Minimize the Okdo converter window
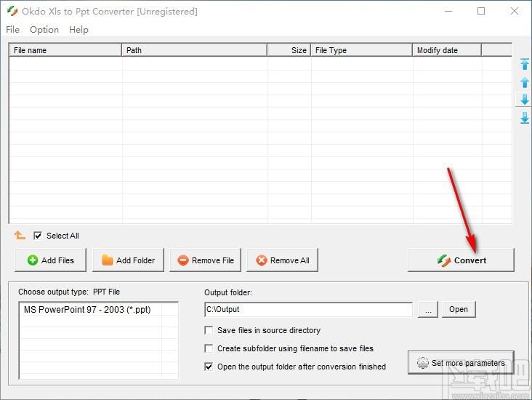Image resolution: width=532 pixels, height=400 pixels. coord(448,11)
